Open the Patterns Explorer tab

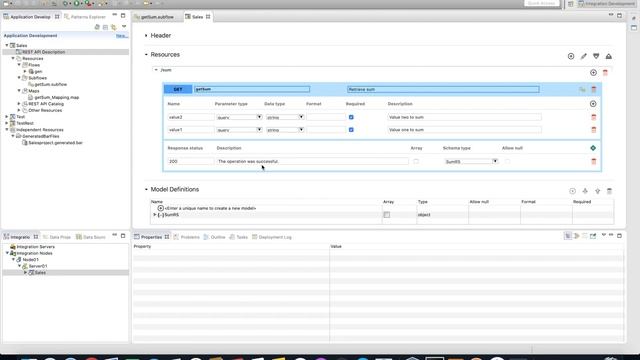pyautogui.click(x=85, y=17)
